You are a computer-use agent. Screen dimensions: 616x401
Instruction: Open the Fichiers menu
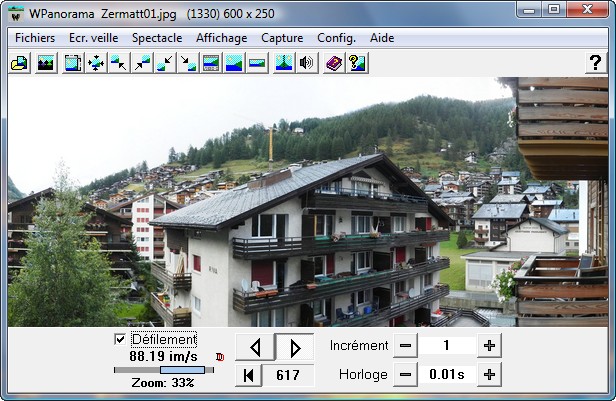pos(35,38)
